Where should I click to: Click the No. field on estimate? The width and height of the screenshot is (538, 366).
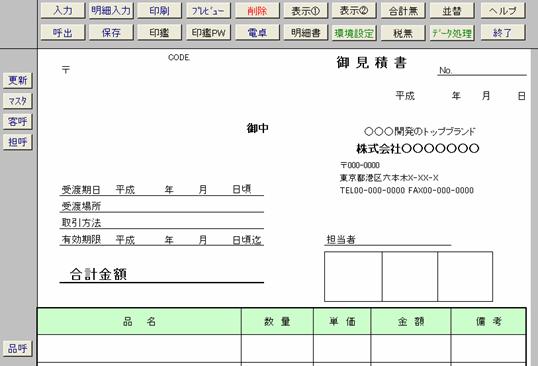tap(482, 70)
